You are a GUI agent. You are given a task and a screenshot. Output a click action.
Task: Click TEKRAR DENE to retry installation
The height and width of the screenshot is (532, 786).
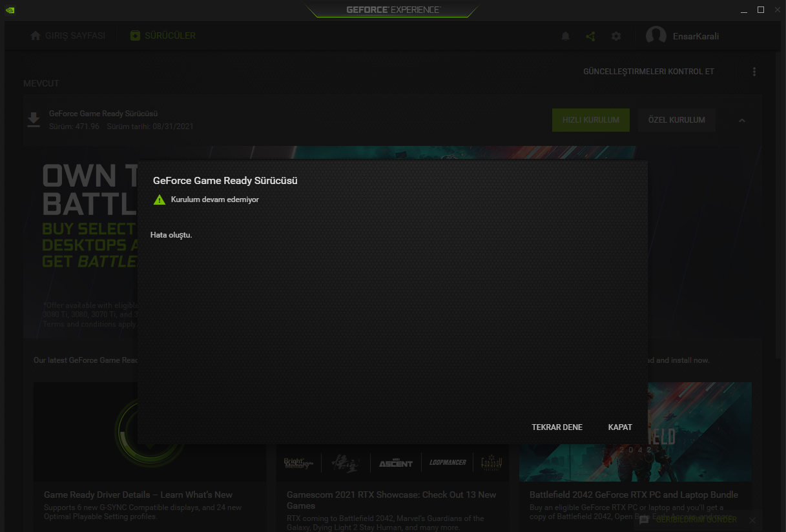coord(557,427)
